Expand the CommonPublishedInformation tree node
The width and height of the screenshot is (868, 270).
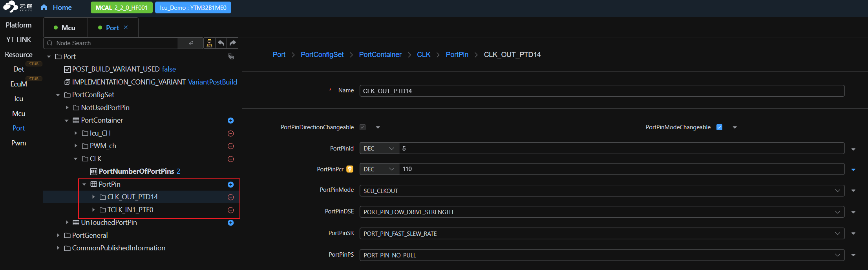pos(58,248)
